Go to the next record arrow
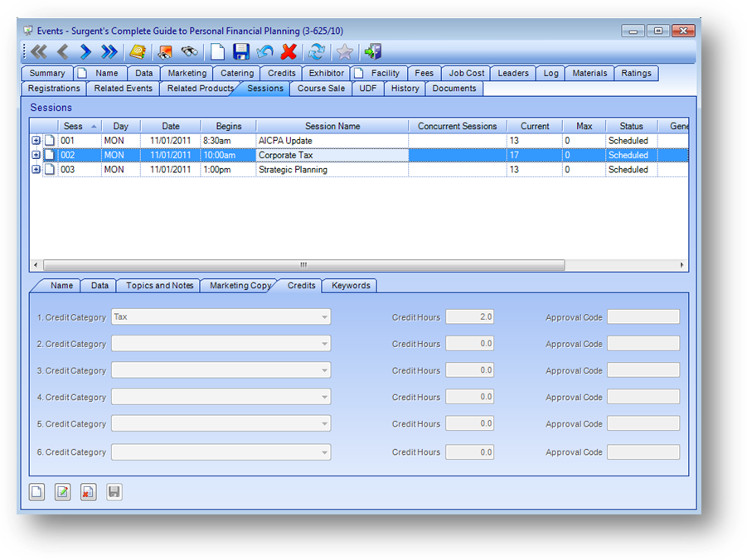 pyautogui.click(x=85, y=51)
